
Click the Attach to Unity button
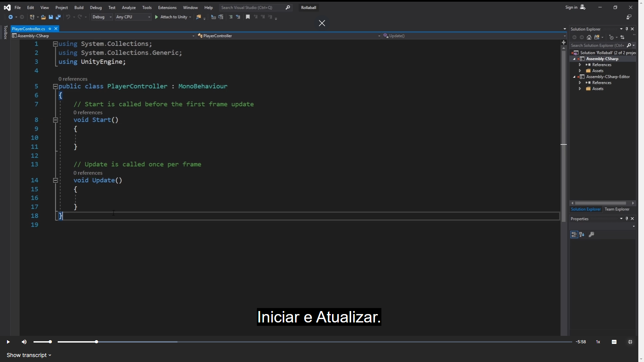(174, 17)
